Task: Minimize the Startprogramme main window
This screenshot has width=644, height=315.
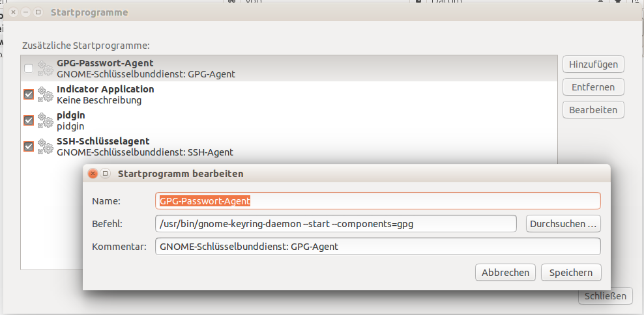Action: 25,12
